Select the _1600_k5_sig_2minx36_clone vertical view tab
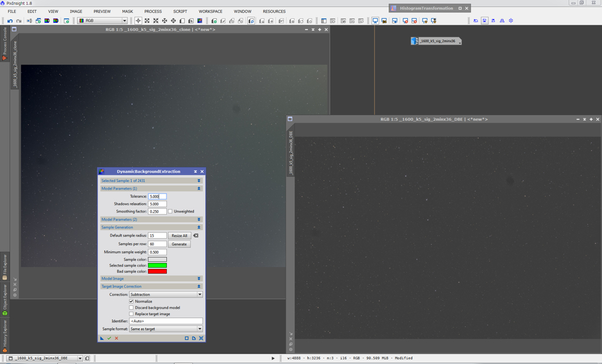This screenshot has width=602, height=364. [x=15, y=65]
